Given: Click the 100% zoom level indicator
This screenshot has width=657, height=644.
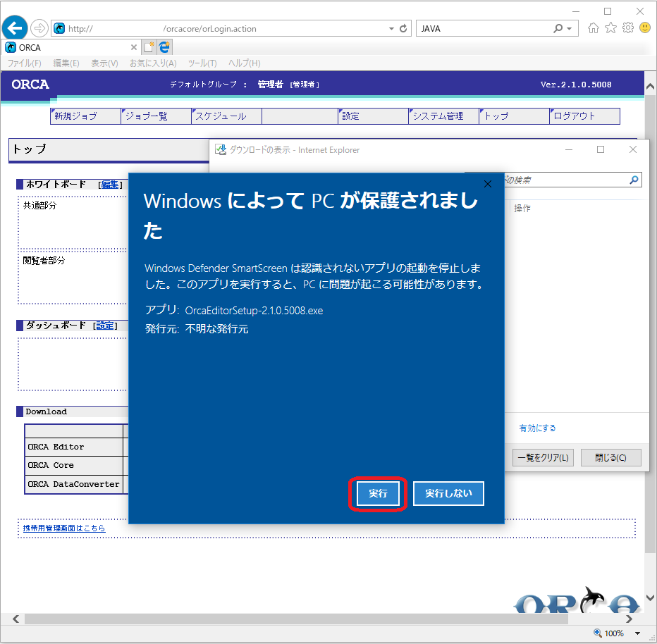Looking at the screenshot, I should [x=609, y=633].
